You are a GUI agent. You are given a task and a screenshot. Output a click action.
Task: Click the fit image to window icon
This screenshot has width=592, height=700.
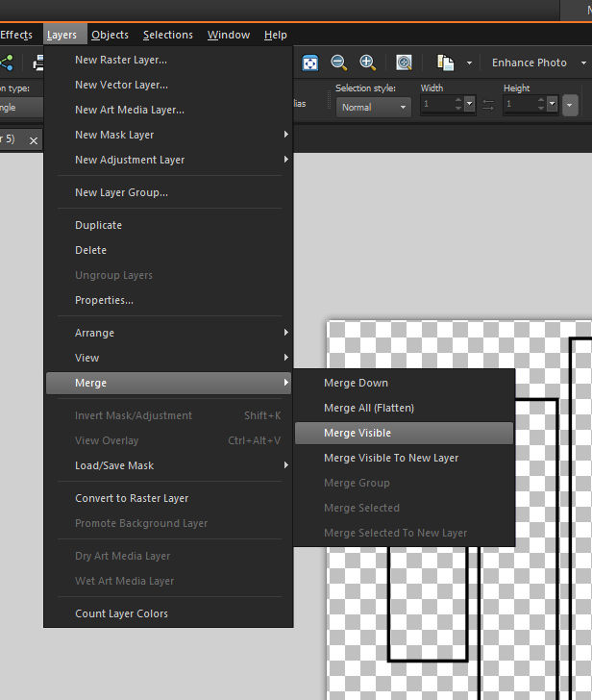[x=310, y=62]
